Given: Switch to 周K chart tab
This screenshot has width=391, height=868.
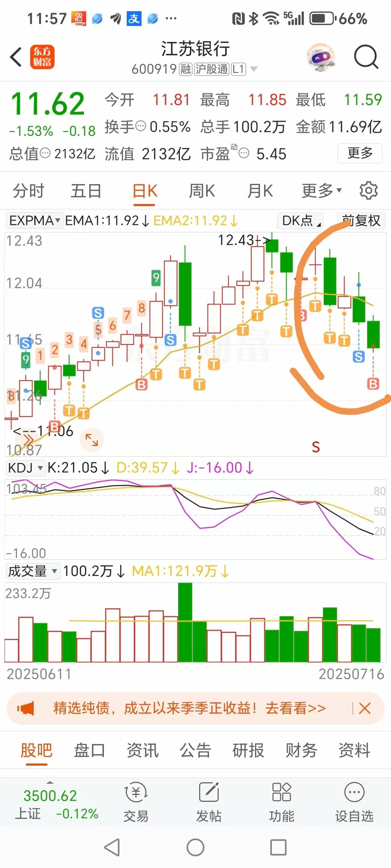Looking at the screenshot, I should (202, 190).
